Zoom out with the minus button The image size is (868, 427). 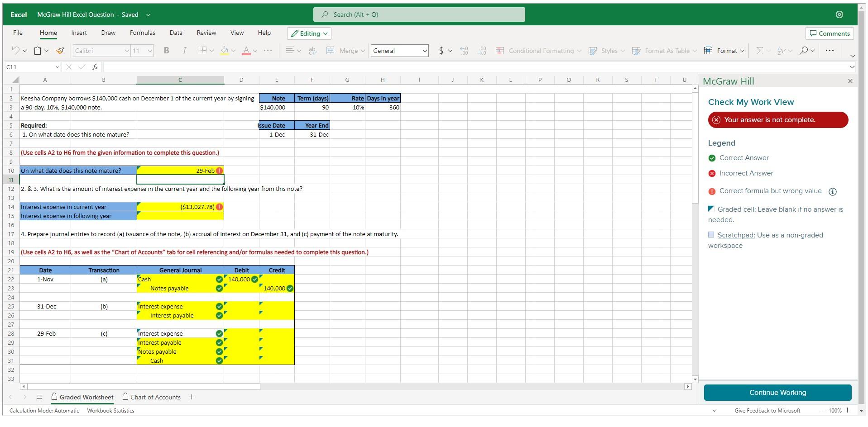[822, 410]
